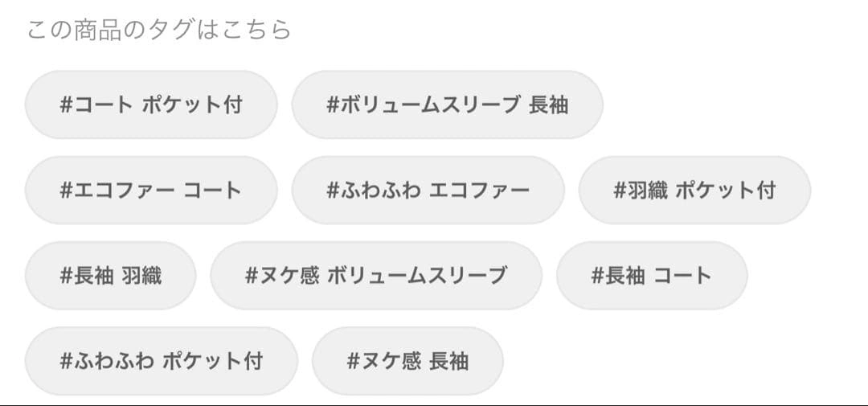
Task: Browse items tagged coat with pockets
Action: (151, 105)
